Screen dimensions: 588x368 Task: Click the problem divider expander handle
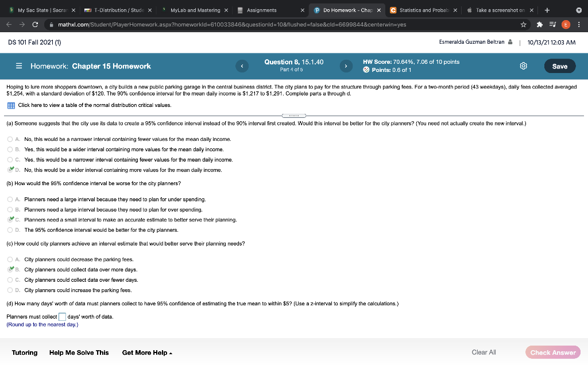pyautogui.click(x=294, y=116)
